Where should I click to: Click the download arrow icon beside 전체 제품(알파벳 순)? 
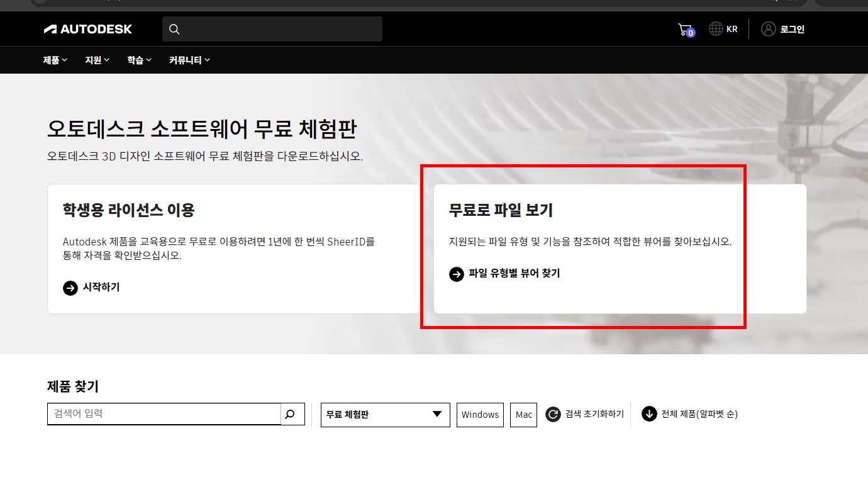coord(648,414)
